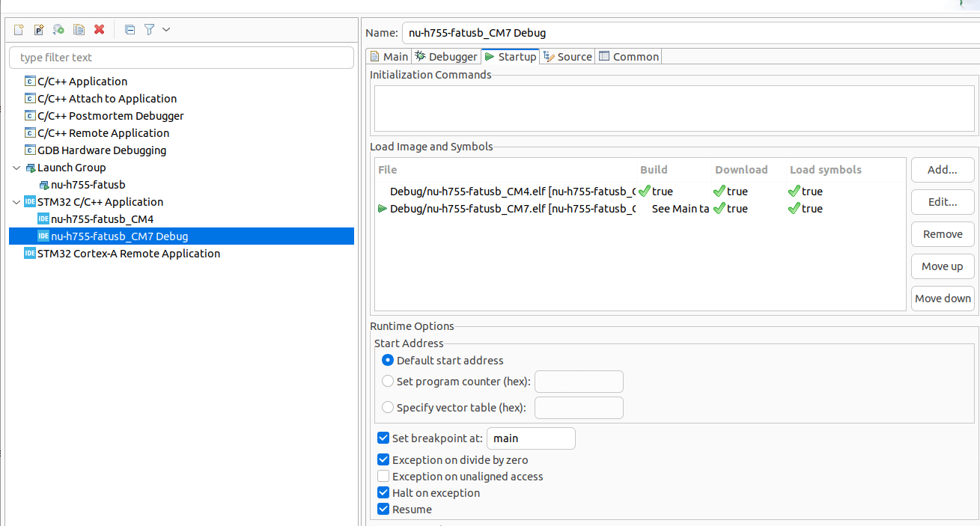Viewport: 980px width, 526px height.
Task: Open the launch configuration filter settings
Action: click(x=149, y=29)
